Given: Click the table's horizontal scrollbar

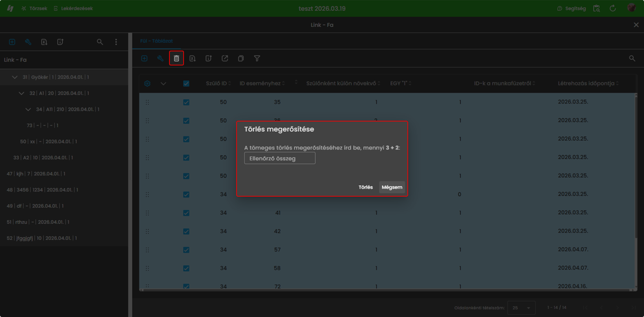Looking at the screenshot, I should 386,290.
